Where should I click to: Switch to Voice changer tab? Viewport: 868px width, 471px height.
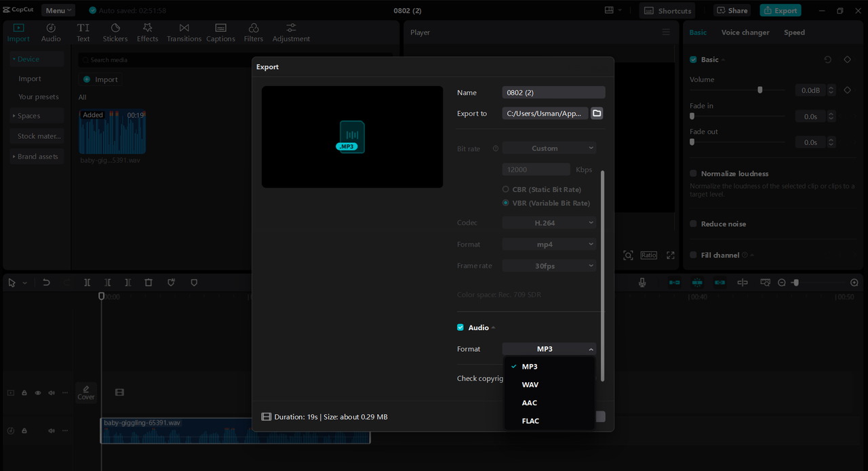745,33
